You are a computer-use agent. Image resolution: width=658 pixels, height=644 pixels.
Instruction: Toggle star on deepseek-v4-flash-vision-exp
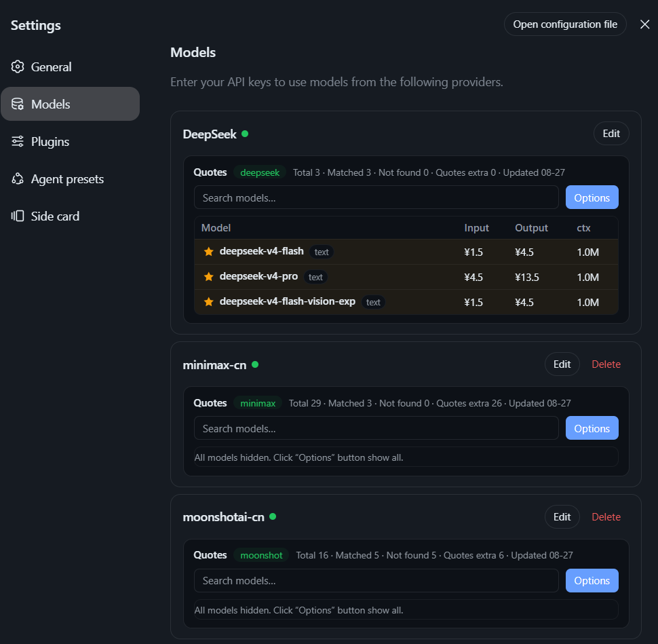click(208, 302)
